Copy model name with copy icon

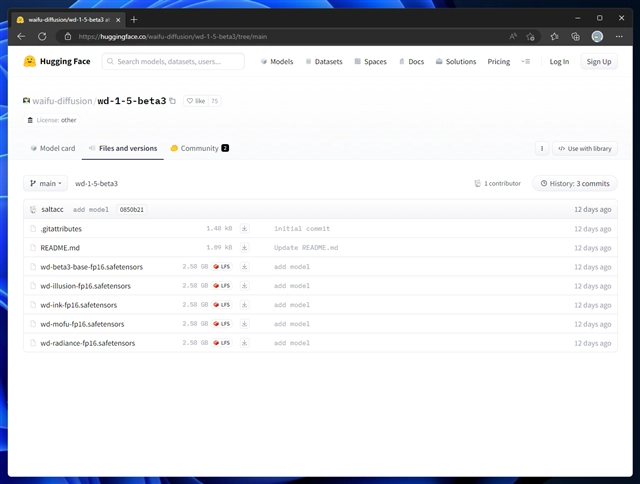(173, 101)
